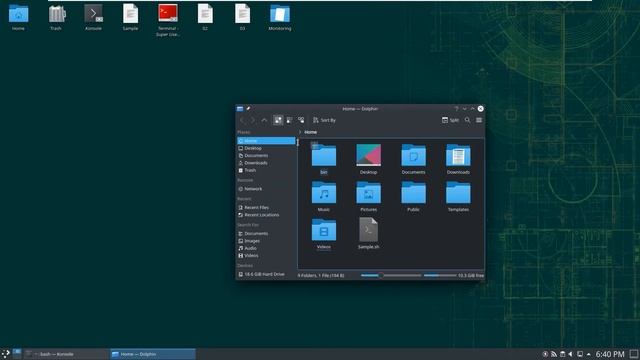Select the 18.6 GiB Hard Drive device

click(266, 274)
